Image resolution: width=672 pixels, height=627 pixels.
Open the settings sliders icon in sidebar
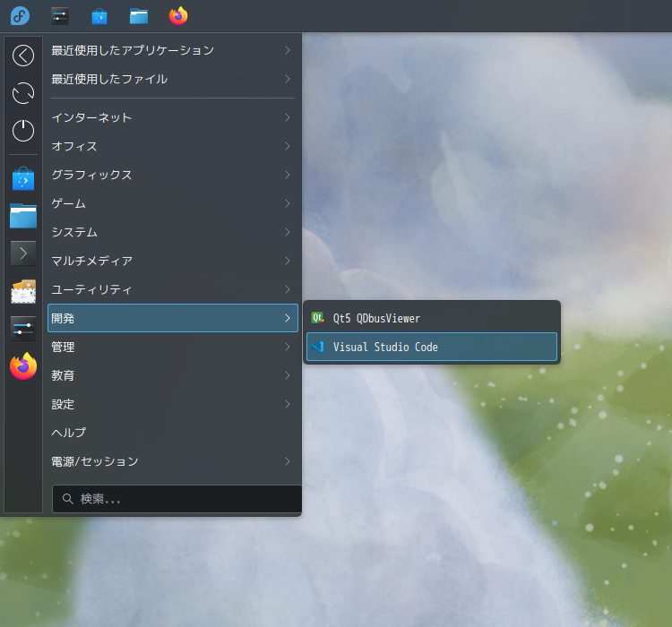click(23, 329)
